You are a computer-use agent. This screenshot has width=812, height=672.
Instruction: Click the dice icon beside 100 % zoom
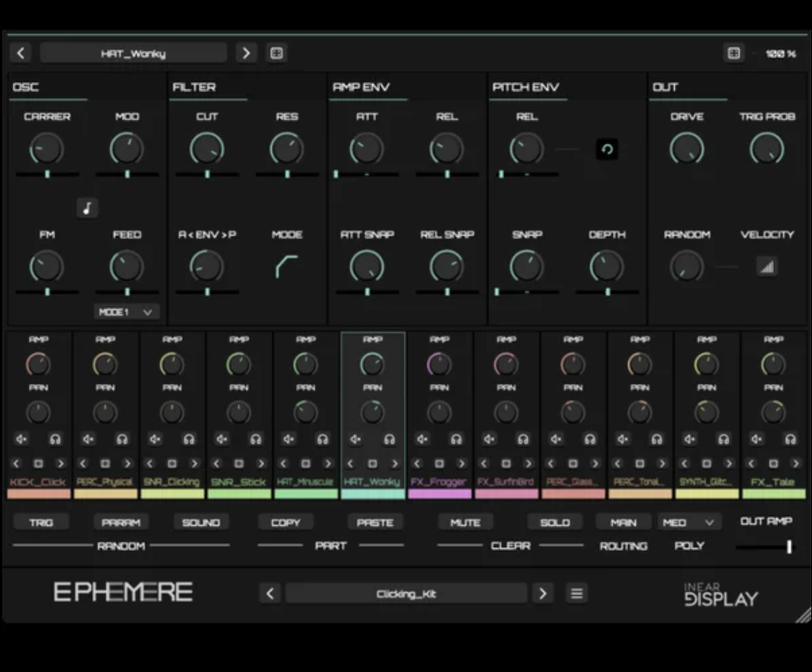[x=734, y=53]
